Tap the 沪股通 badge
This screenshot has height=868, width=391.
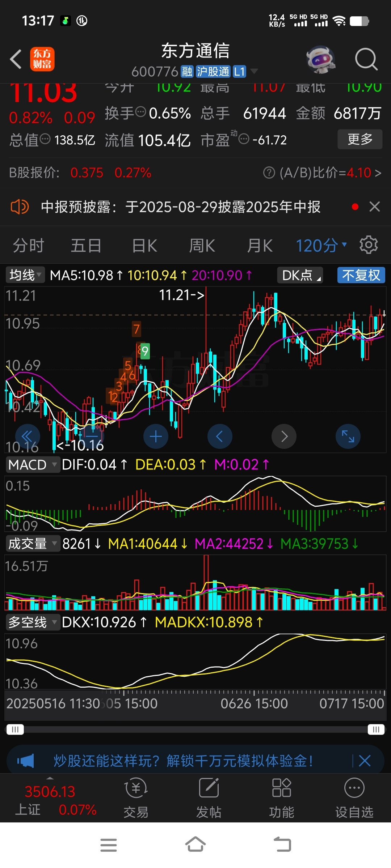[x=213, y=72]
